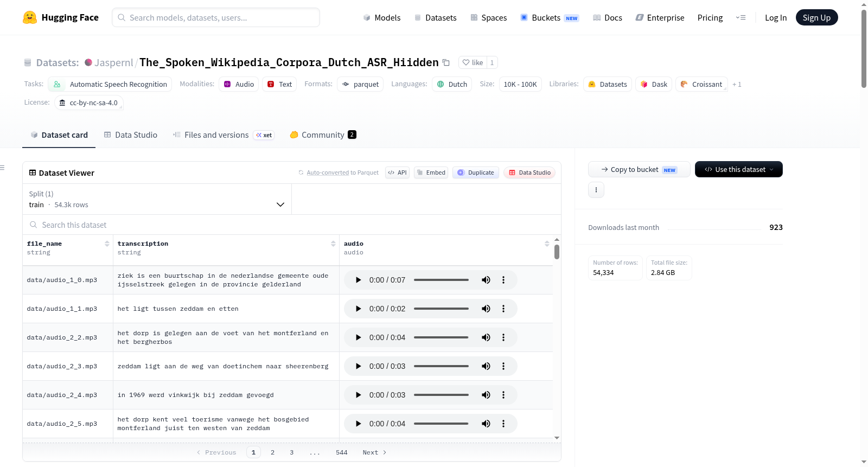The image size is (868, 467).
Task: Switch to the Dataset card tab
Action: point(59,135)
